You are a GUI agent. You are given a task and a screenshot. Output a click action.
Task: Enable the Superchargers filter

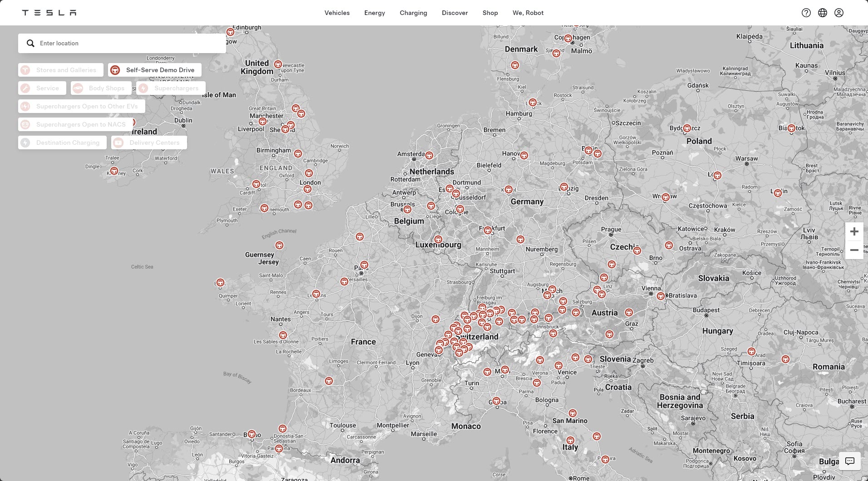[x=171, y=88]
